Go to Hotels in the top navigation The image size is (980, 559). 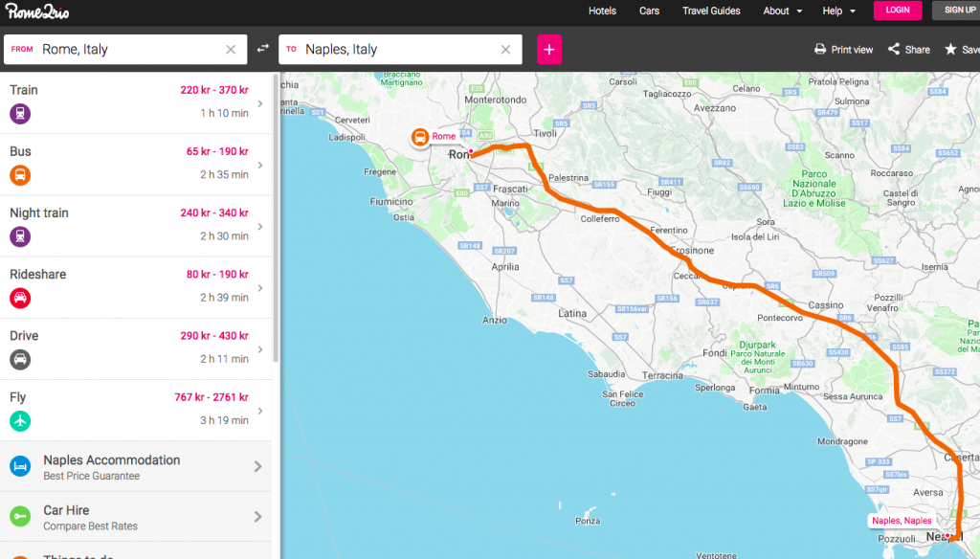[602, 11]
